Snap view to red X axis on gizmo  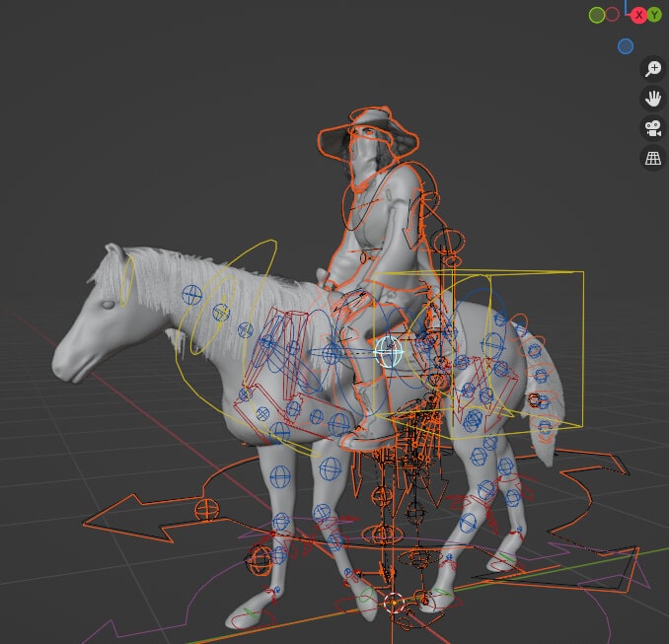click(x=638, y=16)
